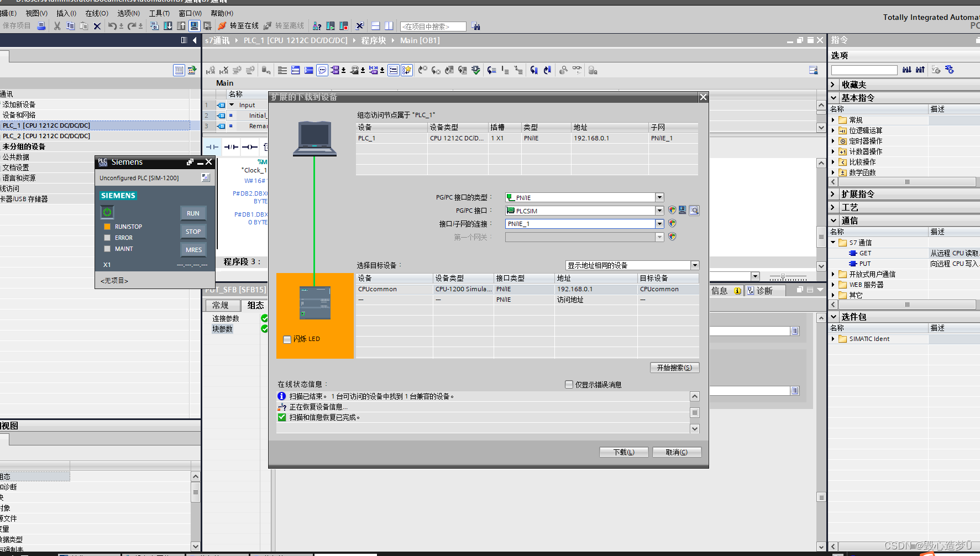
Task: Click the network comments on/off icon
Action: click(322, 70)
